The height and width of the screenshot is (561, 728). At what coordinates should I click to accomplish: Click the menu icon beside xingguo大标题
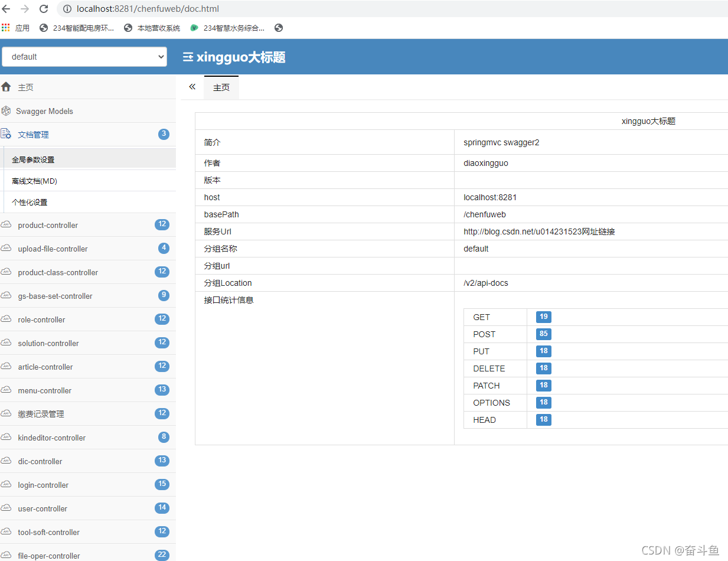(x=187, y=57)
